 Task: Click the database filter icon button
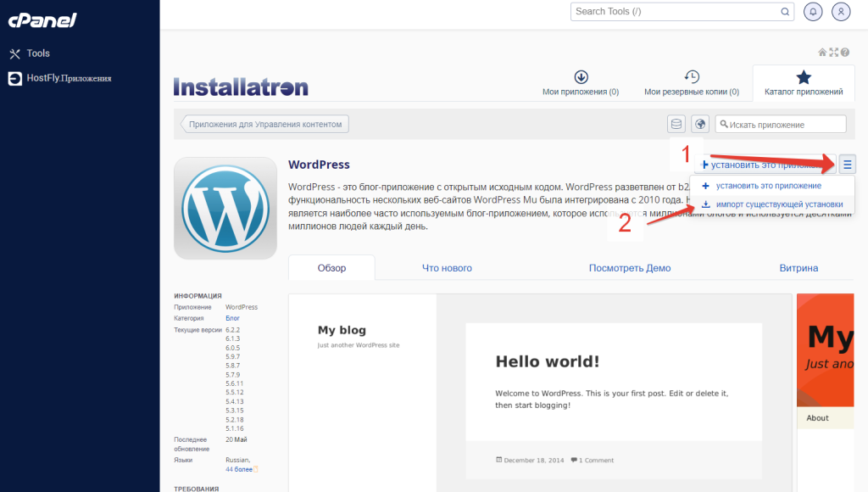(676, 124)
